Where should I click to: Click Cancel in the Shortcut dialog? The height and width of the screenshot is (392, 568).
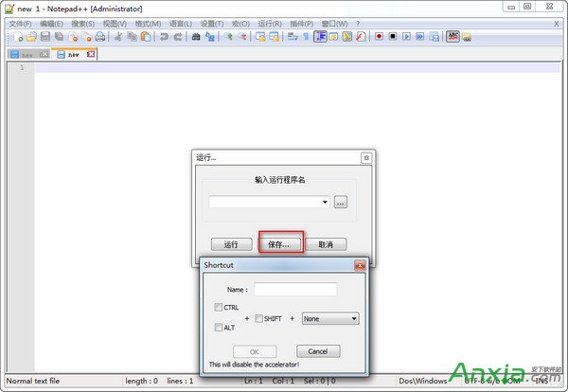click(318, 351)
